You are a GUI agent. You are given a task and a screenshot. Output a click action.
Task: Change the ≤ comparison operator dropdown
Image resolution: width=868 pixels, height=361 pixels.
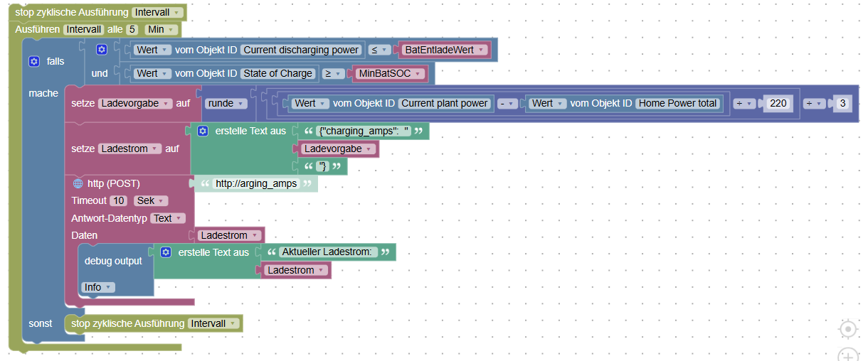[380, 50]
